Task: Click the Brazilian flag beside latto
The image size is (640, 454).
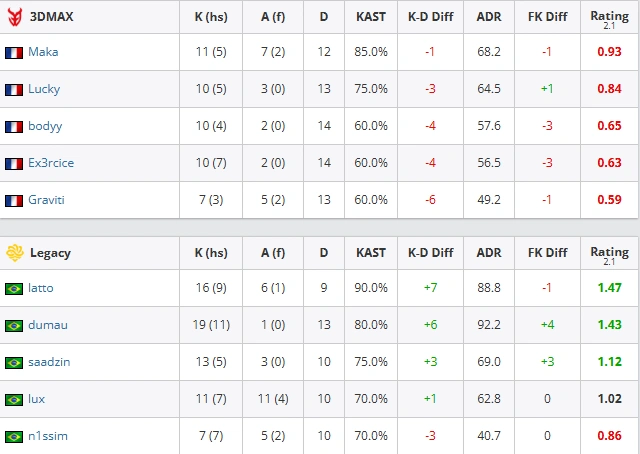Action: coord(14,289)
